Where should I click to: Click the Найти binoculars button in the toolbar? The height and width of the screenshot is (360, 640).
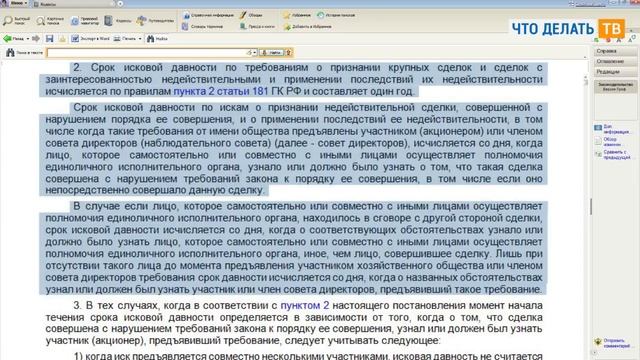157,38
